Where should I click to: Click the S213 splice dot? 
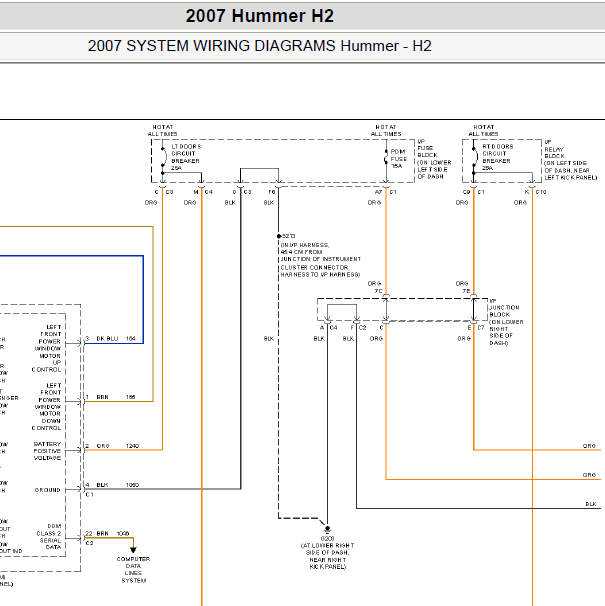[279, 236]
